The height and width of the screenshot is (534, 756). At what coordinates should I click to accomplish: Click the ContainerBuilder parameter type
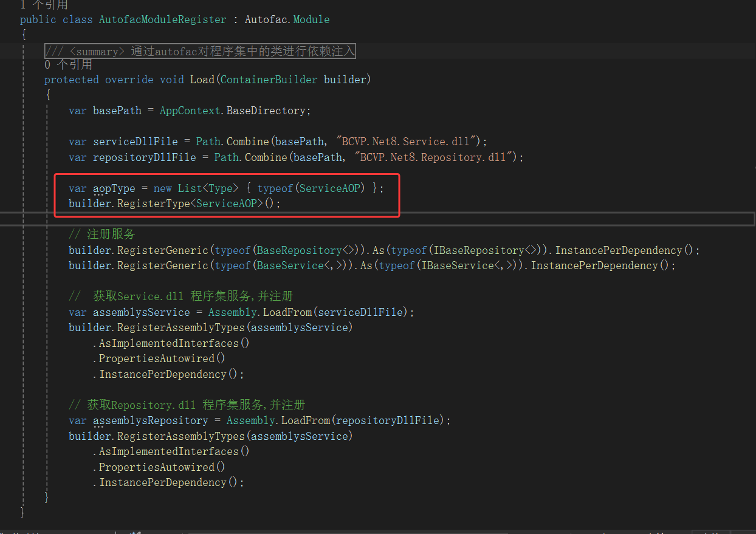coord(269,80)
